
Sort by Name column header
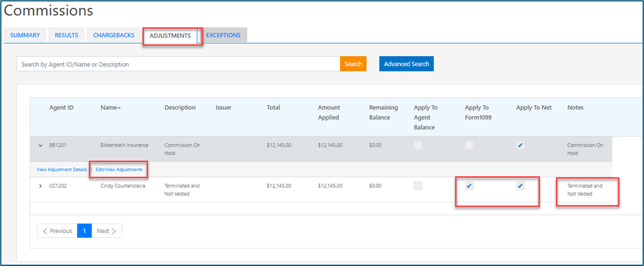pos(110,108)
